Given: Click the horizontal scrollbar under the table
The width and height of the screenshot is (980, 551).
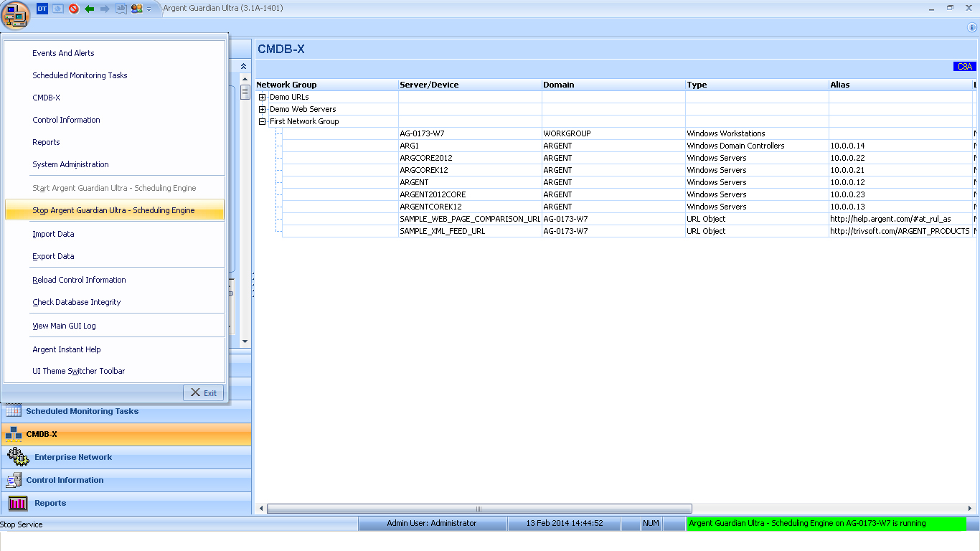Looking at the screenshot, I should (479, 509).
